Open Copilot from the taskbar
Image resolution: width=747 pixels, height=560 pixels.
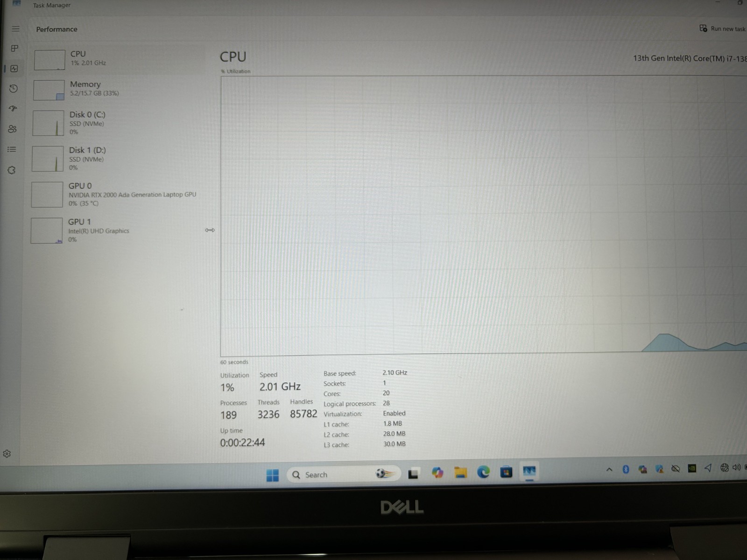437,473
